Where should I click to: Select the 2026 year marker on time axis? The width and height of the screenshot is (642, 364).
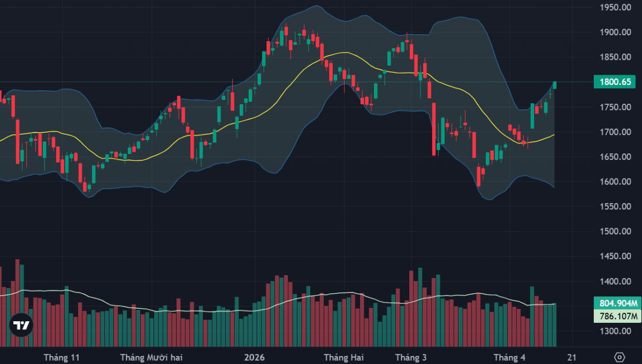coord(254,357)
